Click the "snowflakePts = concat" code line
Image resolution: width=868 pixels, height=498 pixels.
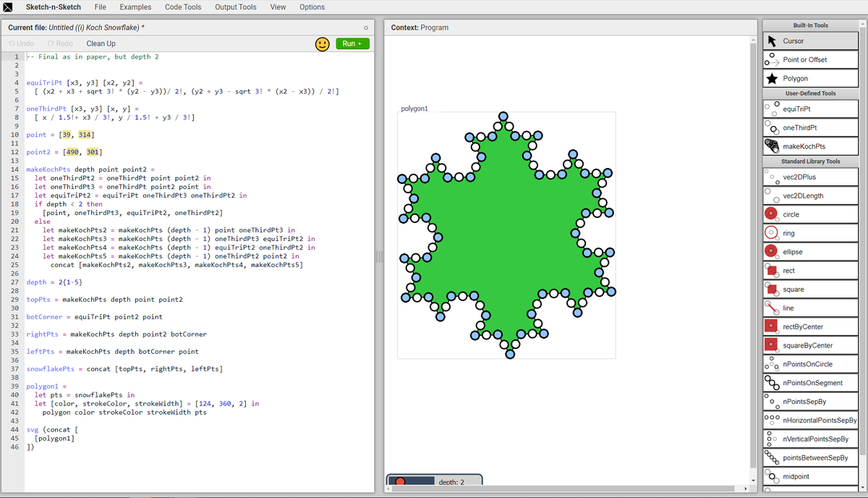coord(124,369)
